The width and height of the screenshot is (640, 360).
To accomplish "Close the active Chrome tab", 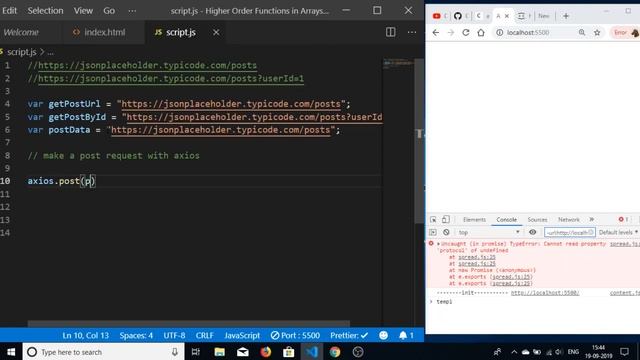I will pyautogui.click(x=507, y=16).
